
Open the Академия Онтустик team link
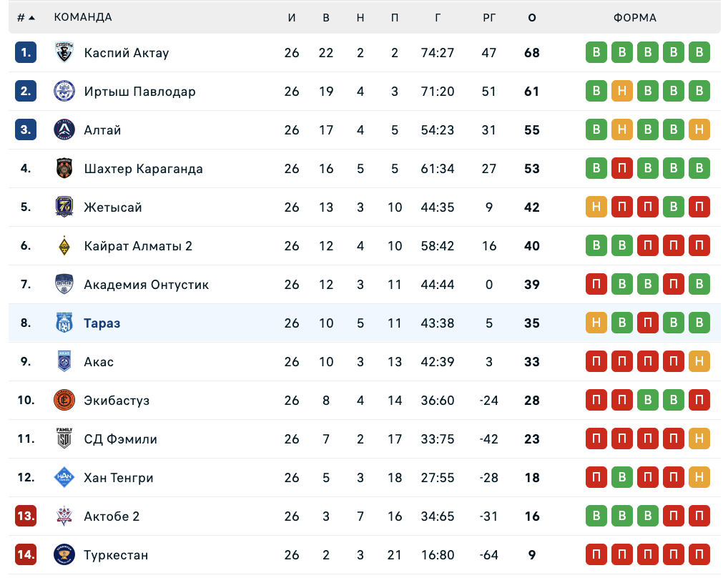pyautogui.click(x=147, y=285)
